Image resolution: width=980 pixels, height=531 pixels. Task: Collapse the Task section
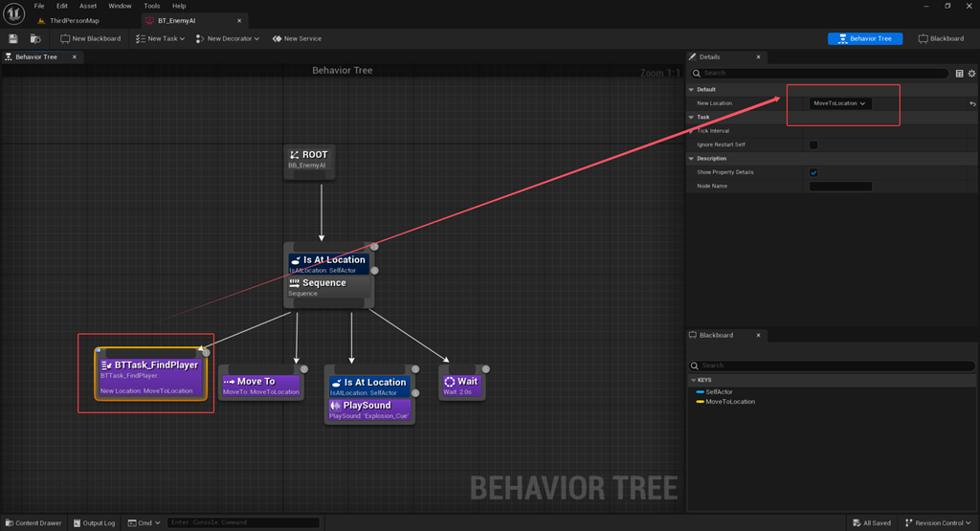691,117
